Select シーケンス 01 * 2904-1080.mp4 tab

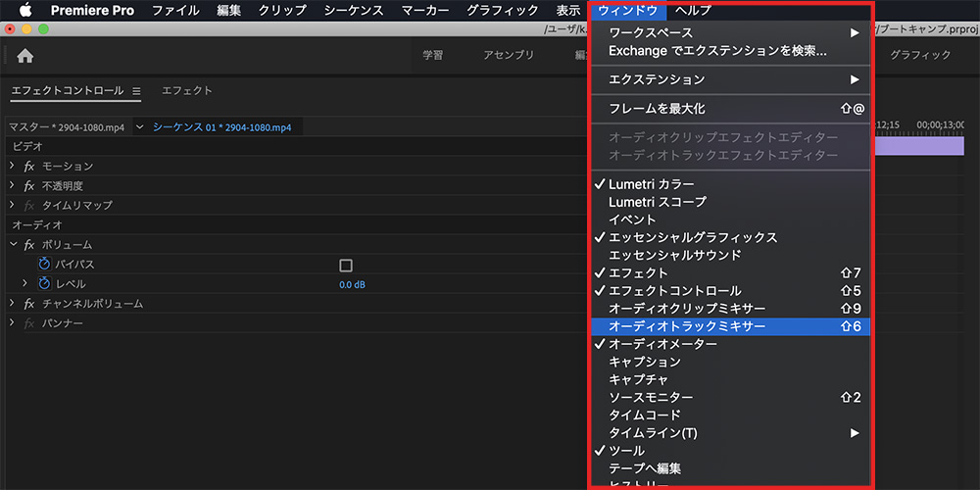[221, 127]
